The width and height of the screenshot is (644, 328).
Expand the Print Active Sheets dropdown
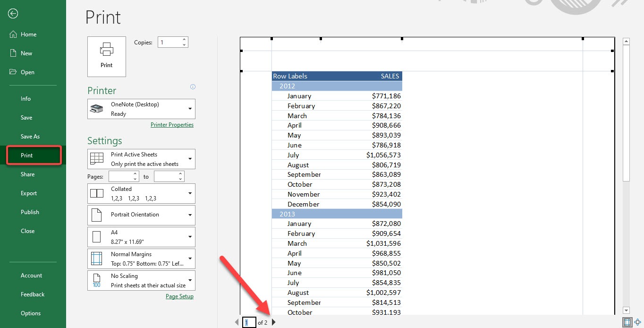141,159
